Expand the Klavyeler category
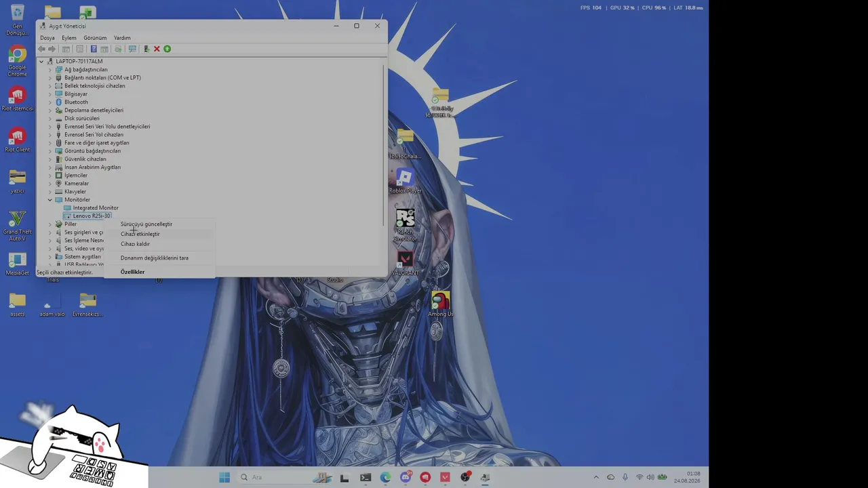 click(x=50, y=192)
